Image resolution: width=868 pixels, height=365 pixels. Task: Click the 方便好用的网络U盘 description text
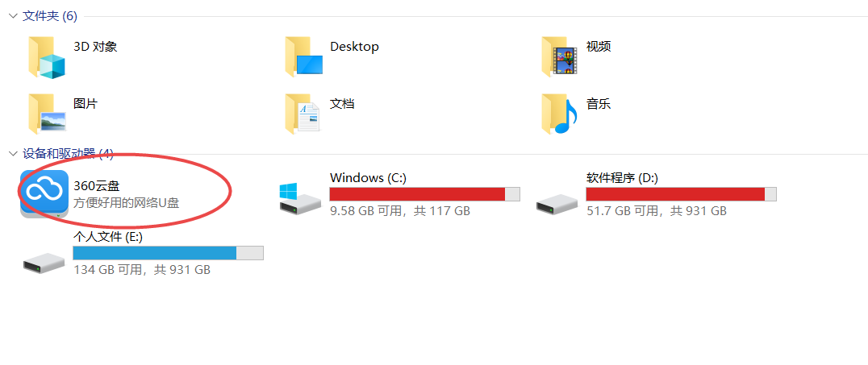[126, 203]
